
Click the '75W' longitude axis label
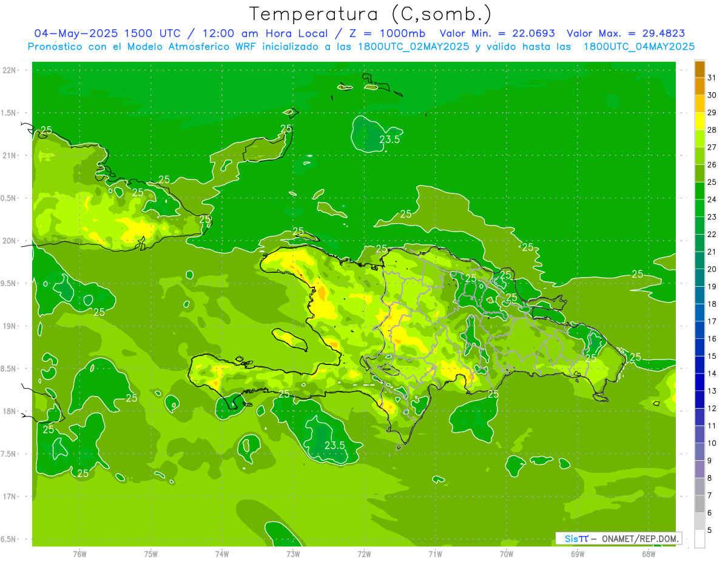151,554
